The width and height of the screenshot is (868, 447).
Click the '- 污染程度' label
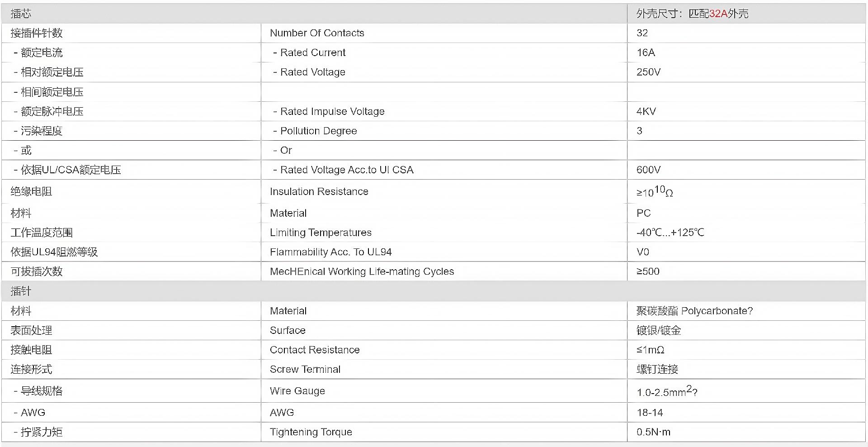click(38, 131)
